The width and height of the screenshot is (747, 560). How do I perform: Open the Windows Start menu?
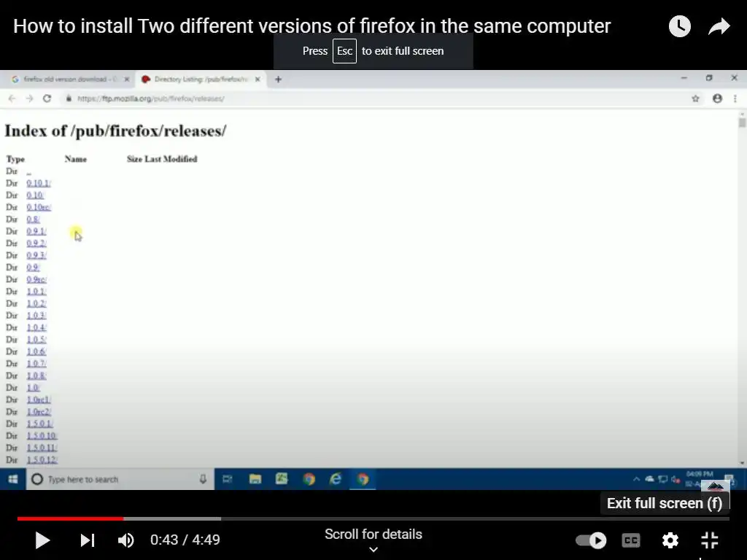pos(13,479)
